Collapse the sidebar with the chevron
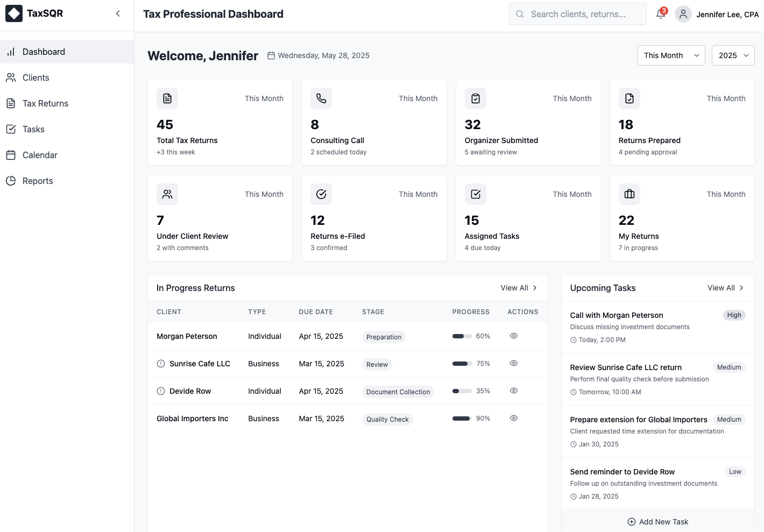 point(118,13)
